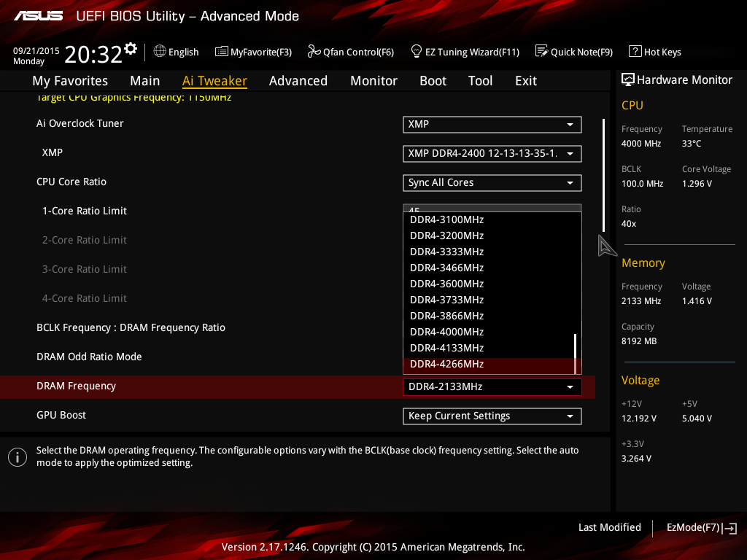
Task: Go to Boot tab
Action: click(x=433, y=81)
